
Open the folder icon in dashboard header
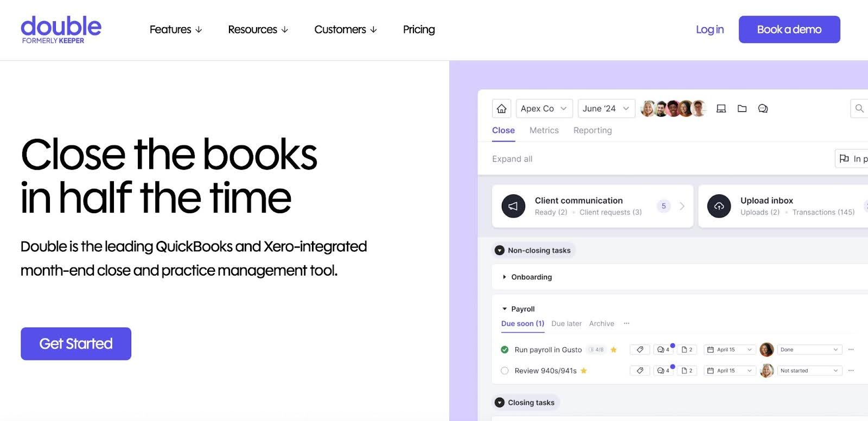pos(742,109)
